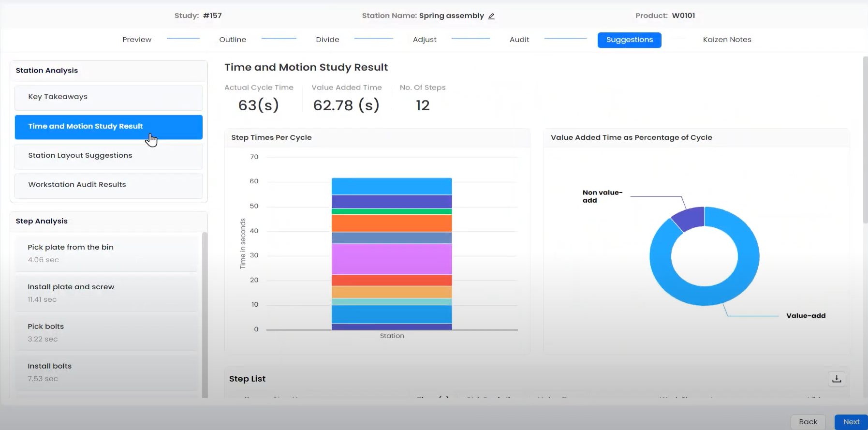
Task: Download the Step List
Action: click(x=837, y=379)
